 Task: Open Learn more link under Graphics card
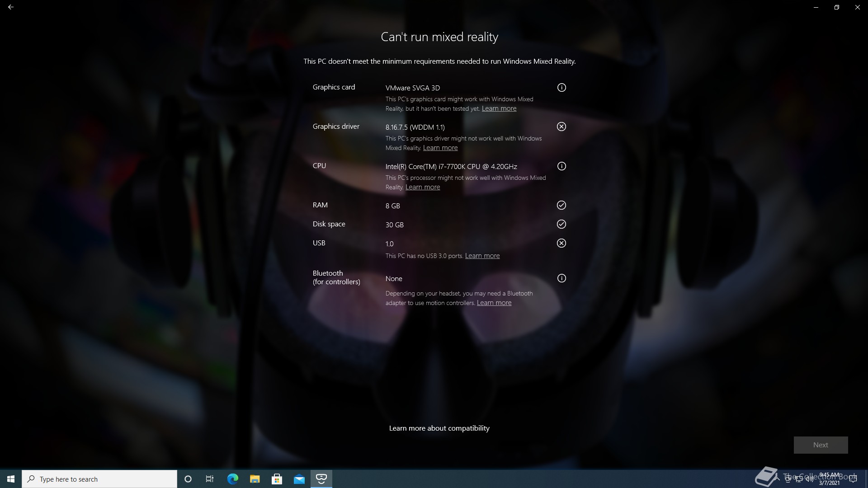tap(499, 108)
